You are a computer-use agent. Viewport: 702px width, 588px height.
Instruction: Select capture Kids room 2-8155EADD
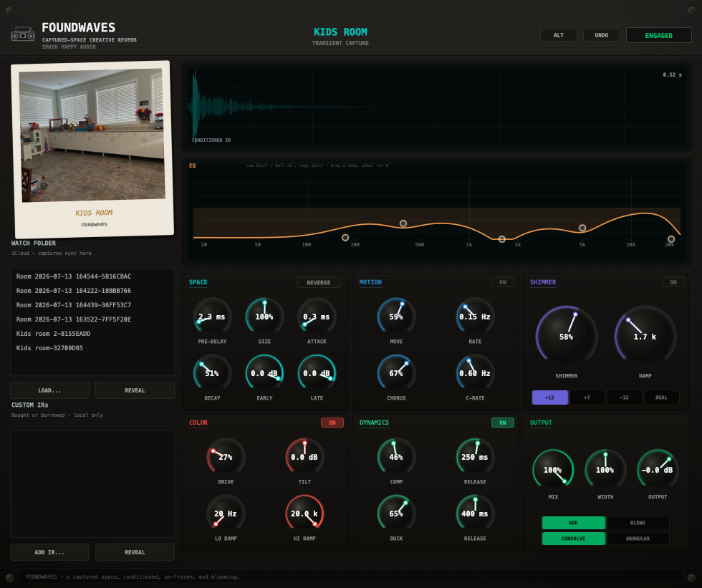92,334
